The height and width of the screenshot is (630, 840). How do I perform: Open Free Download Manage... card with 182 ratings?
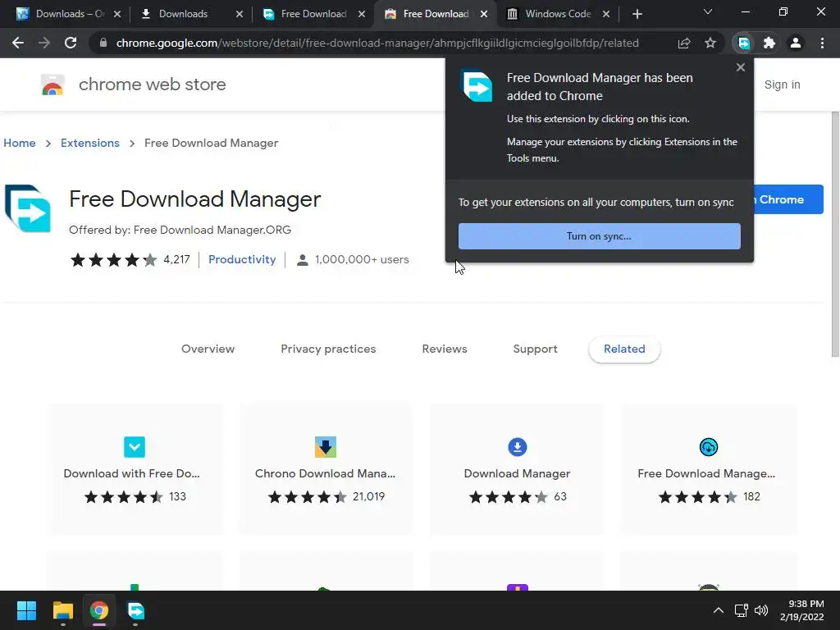[708, 468]
